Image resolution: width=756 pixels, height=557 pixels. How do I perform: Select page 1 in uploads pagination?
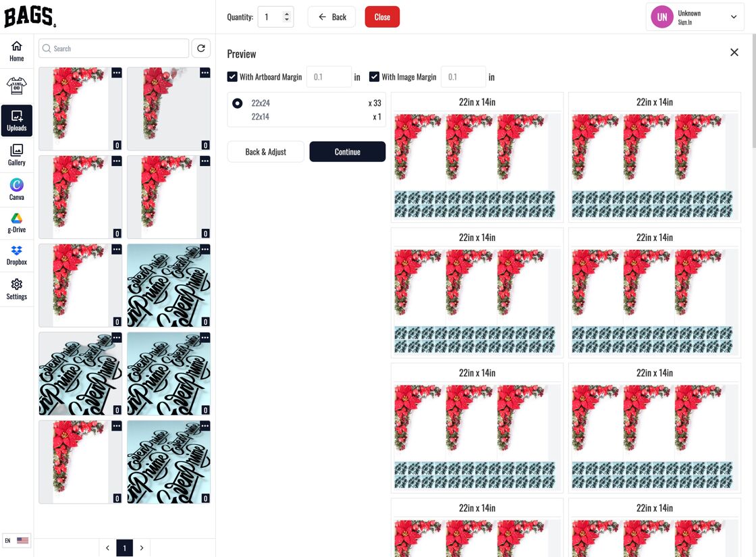(124, 548)
